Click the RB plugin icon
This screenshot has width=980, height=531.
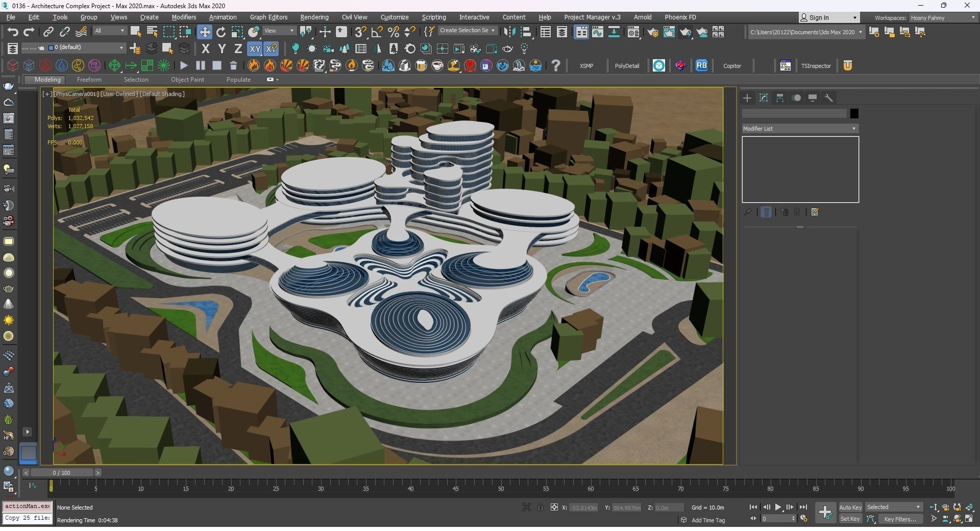point(701,65)
